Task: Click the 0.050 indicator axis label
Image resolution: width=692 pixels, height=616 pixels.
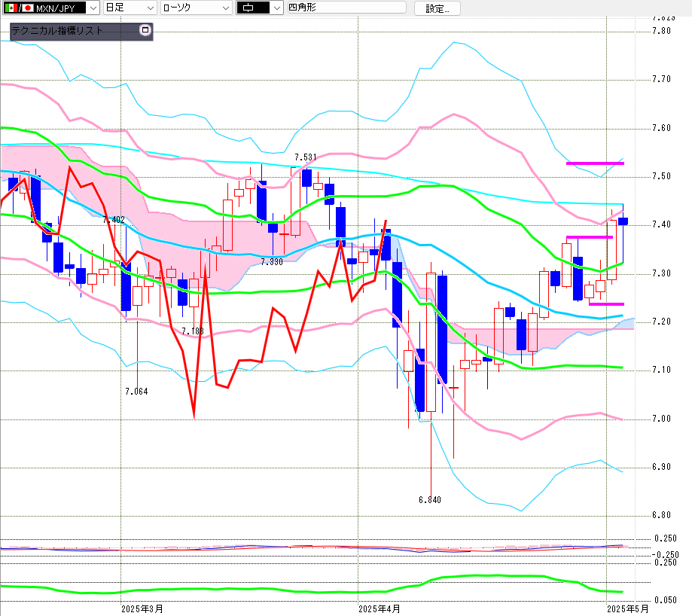Action: click(665, 600)
